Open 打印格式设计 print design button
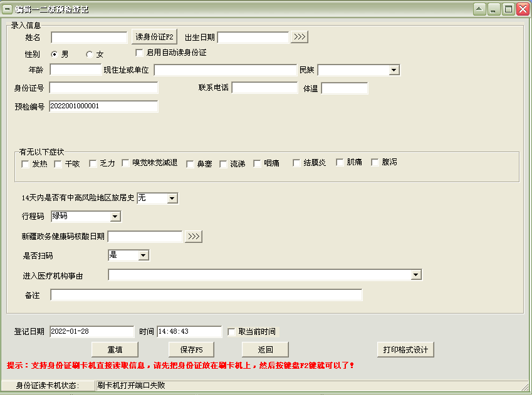Image resolution: width=532 pixels, height=395 pixels. 405,349
